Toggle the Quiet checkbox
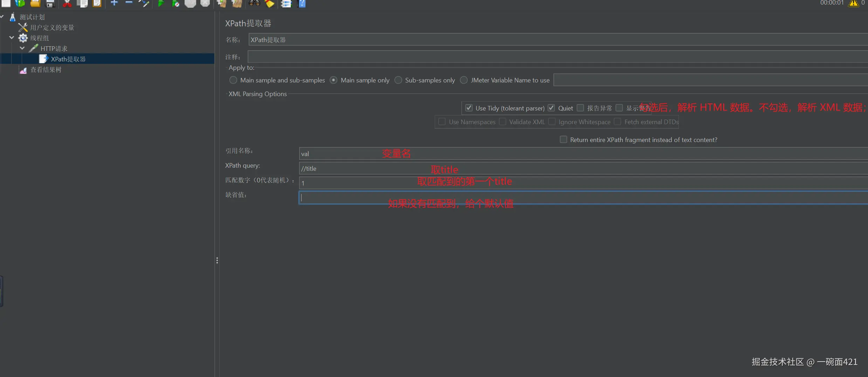Image resolution: width=868 pixels, height=377 pixels. 551,108
